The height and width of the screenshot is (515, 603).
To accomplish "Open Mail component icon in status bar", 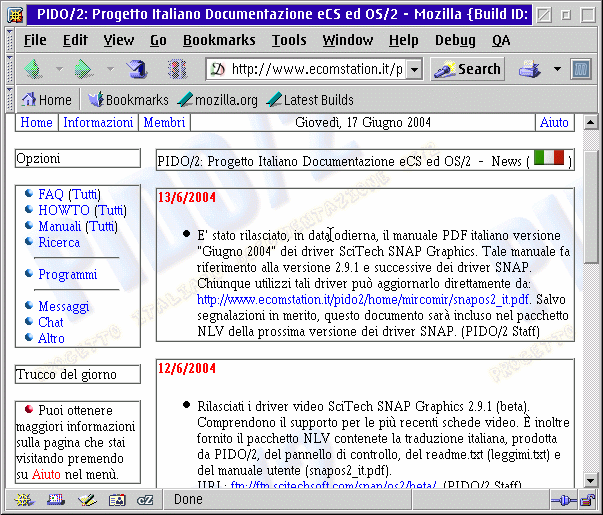I will pos(56,500).
